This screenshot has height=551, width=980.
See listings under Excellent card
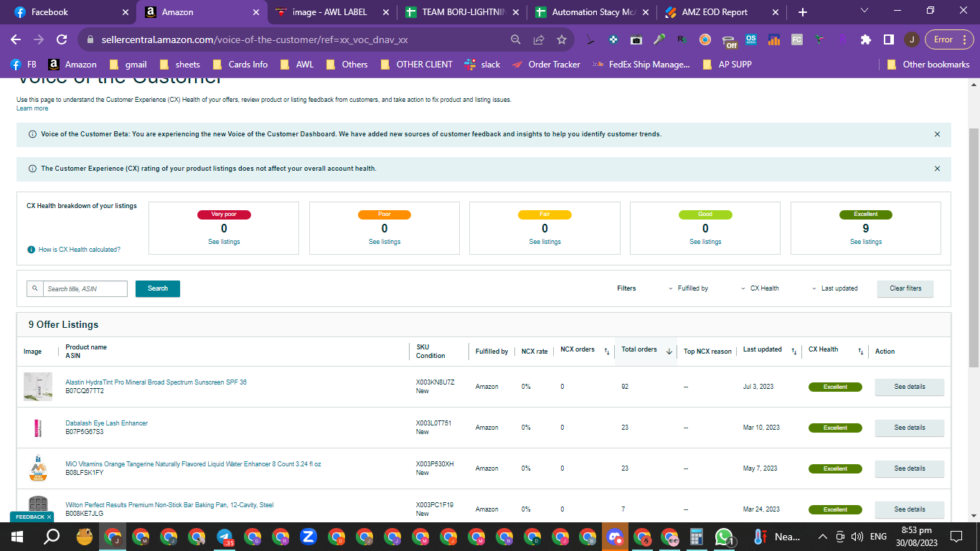(865, 242)
